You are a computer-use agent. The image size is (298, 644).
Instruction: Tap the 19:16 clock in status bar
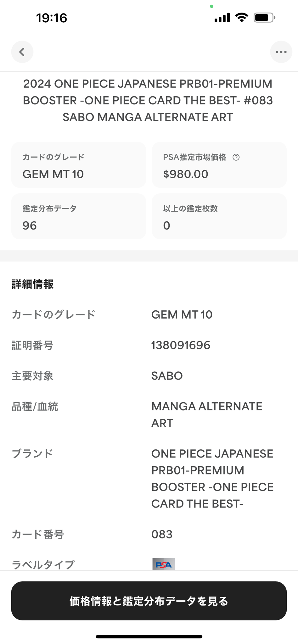[x=52, y=18]
